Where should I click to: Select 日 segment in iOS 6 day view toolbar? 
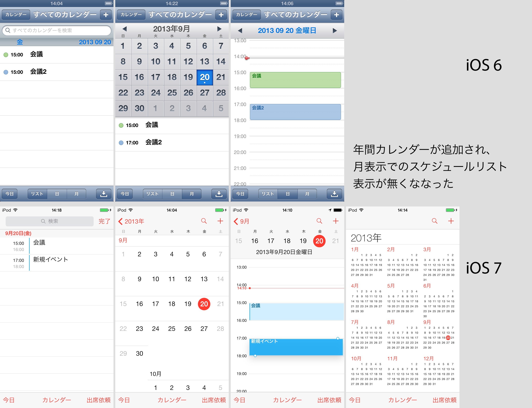coord(287,194)
